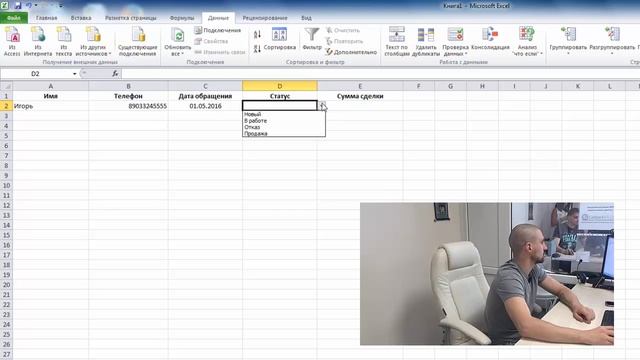This screenshot has height=360, width=640.
Task: Click the 'Изменить связи' edit links button
Action: (220, 52)
